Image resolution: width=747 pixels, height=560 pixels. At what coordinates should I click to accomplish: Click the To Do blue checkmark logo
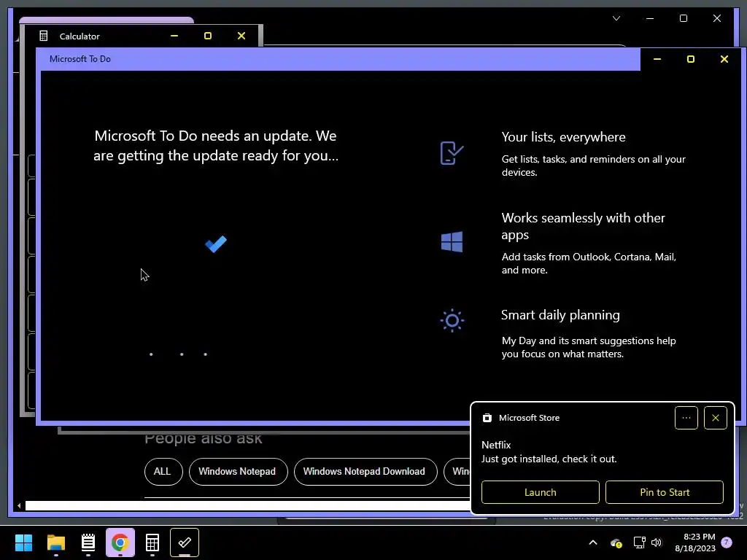(216, 244)
